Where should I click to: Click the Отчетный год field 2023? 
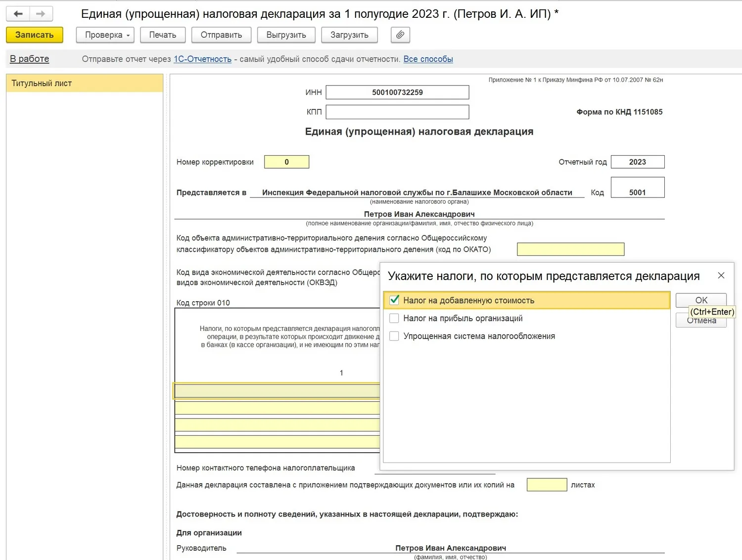(638, 162)
